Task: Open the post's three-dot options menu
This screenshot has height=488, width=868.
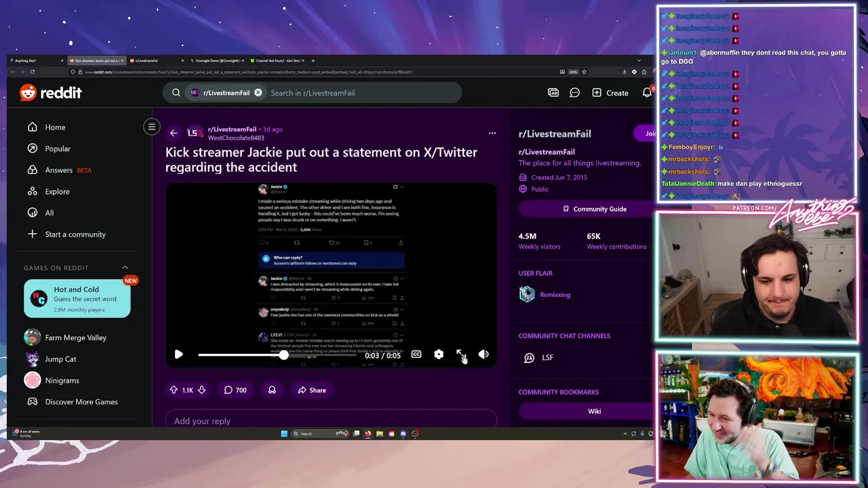Action: [x=492, y=133]
